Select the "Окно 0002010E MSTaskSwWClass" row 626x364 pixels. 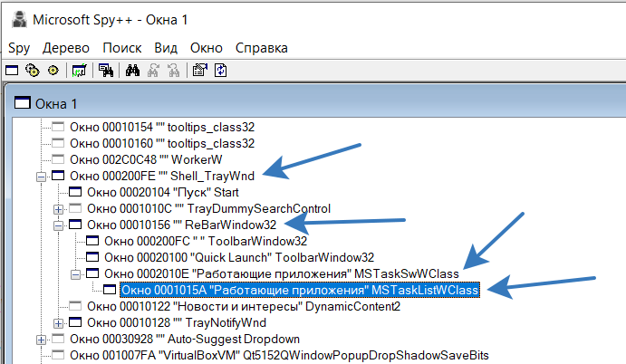[x=282, y=273]
